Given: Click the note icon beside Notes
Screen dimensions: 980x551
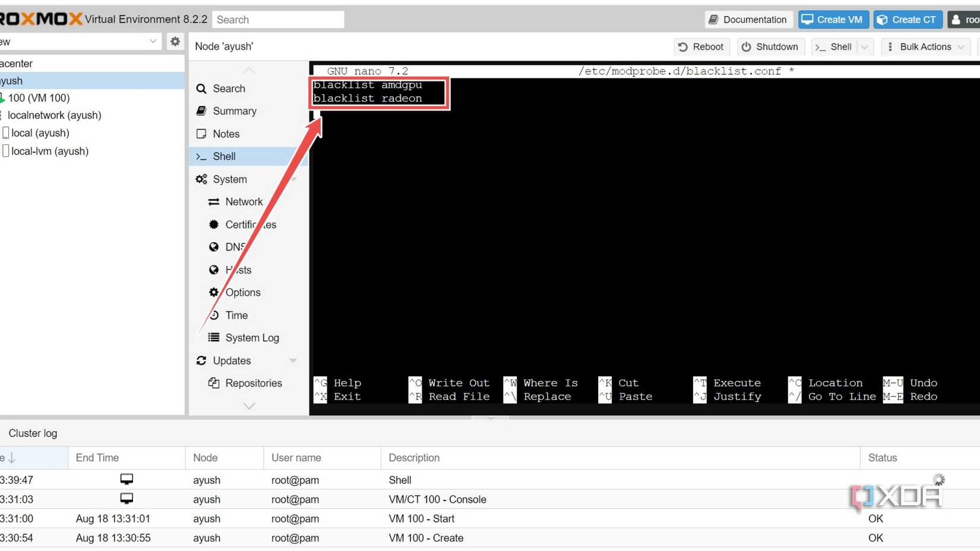Looking at the screenshot, I should coord(201,134).
